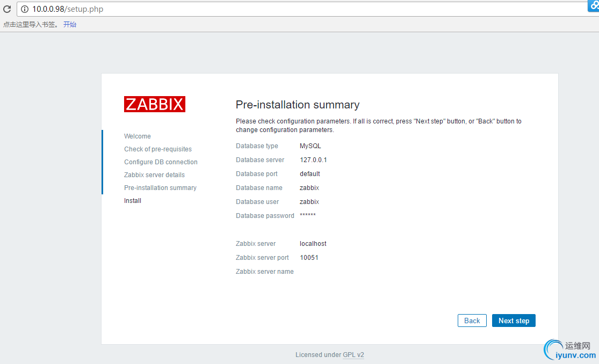The image size is (599, 364).
Task: Go to the Welcome step
Action: pyautogui.click(x=137, y=136)
